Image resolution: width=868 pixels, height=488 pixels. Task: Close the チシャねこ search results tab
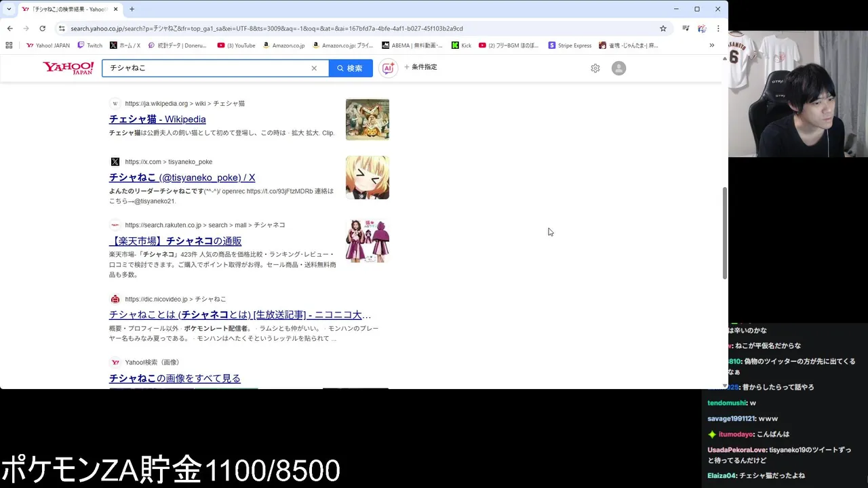tap(115, 9)
